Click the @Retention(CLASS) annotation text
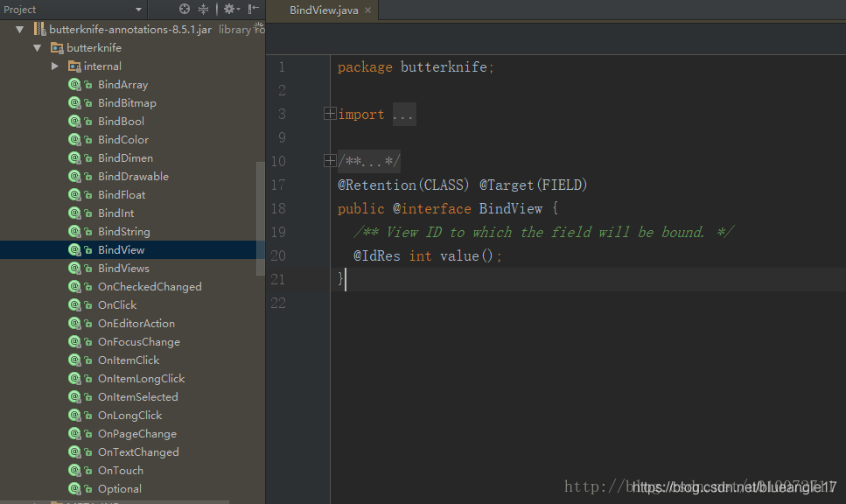 coord(403,185)
